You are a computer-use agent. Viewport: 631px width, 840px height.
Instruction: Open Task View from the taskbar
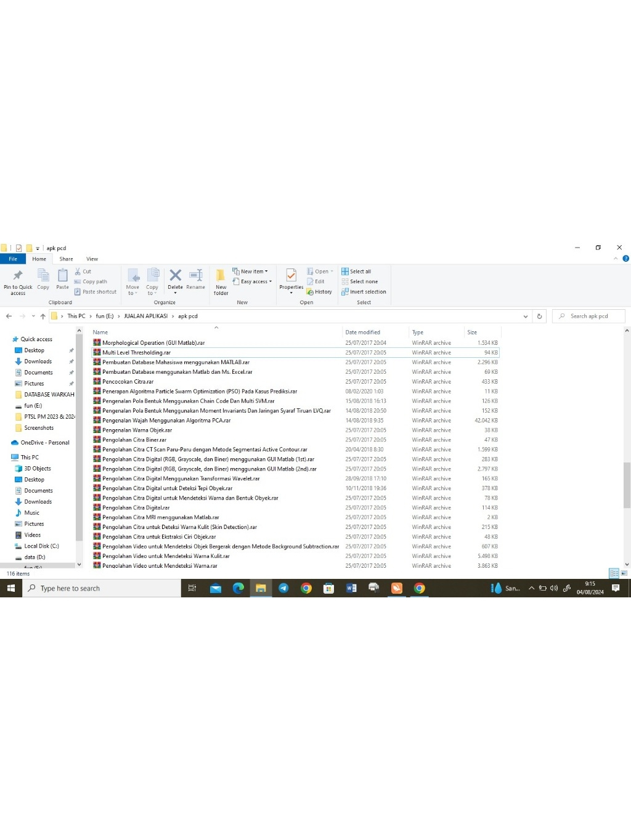click(192, 588)
